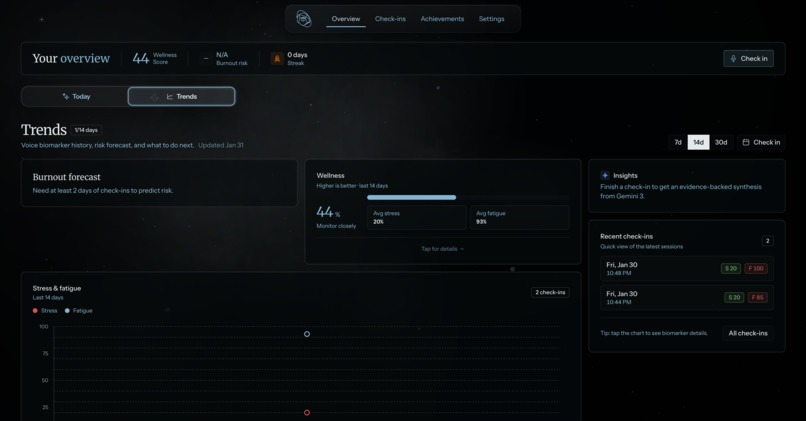
Task: Click the F 85 badge
Action: pyautogui.click(x=757, y=297)
